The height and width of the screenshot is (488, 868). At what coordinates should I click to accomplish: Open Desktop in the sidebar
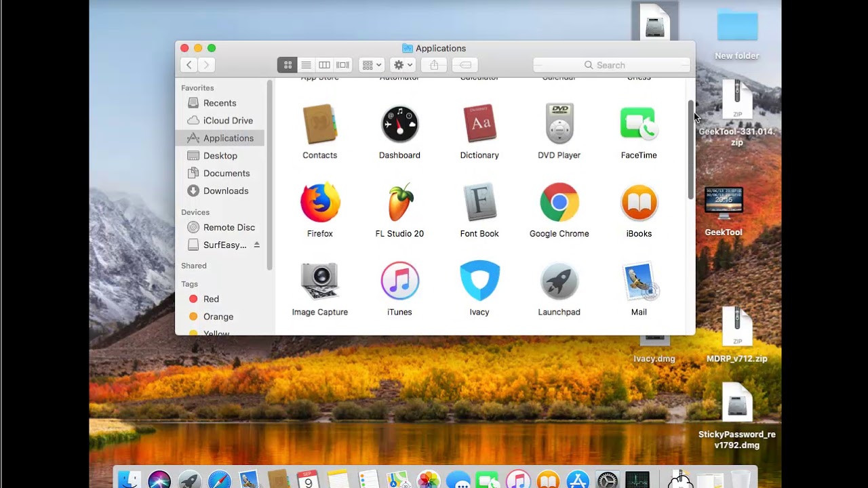[220, 156]
